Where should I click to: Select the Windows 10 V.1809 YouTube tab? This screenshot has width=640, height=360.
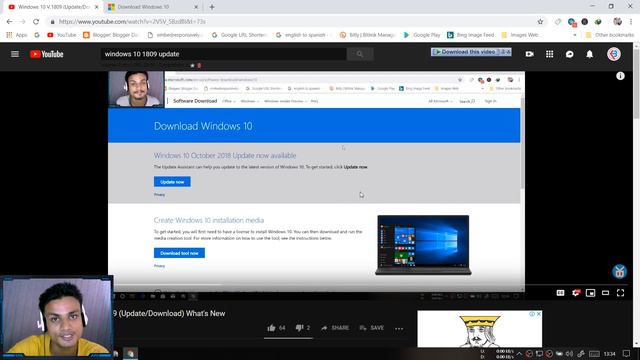pos(52,7)
